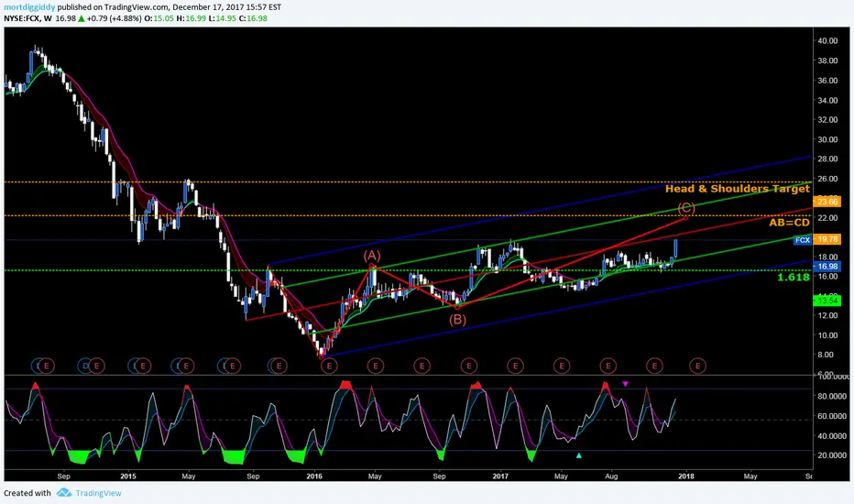Click the 2015 time axis label
Image resolution: width=854 pixels, height=504 pixels.
(x=128, y=477)
